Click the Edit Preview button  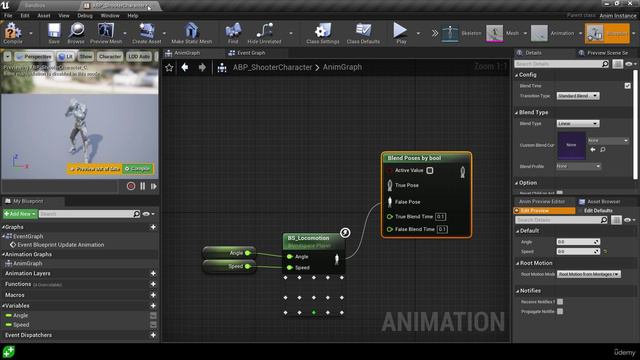(544, 211)
